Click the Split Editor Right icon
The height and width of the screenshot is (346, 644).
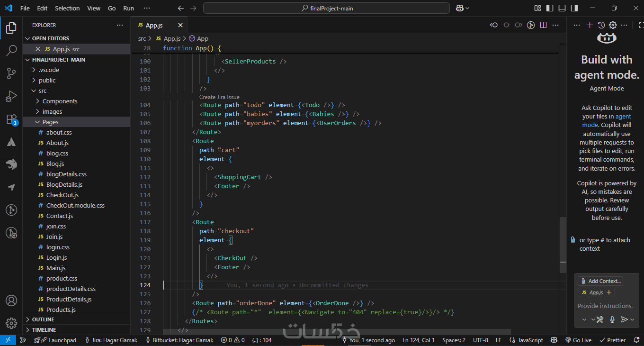pyautogui.click(x=543, y=25)
